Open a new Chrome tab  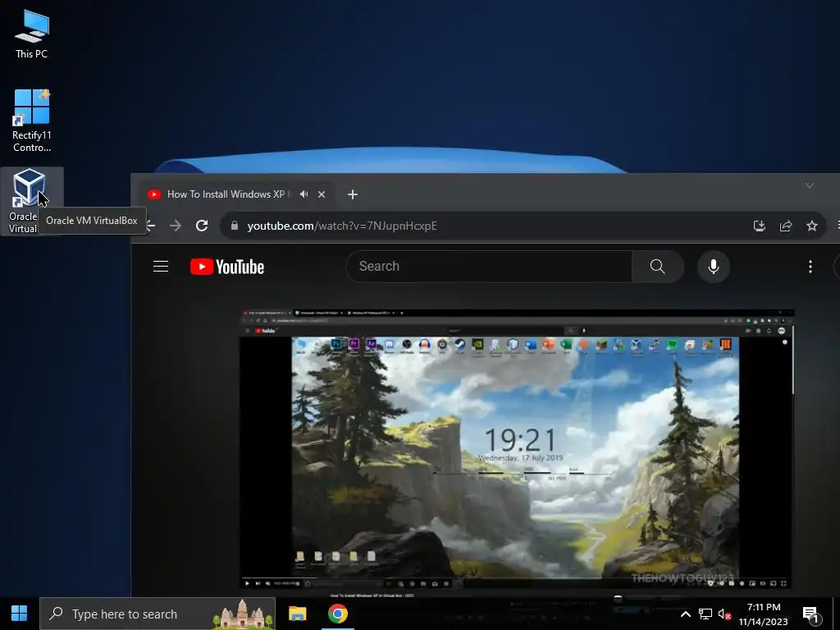coord(353,194)
